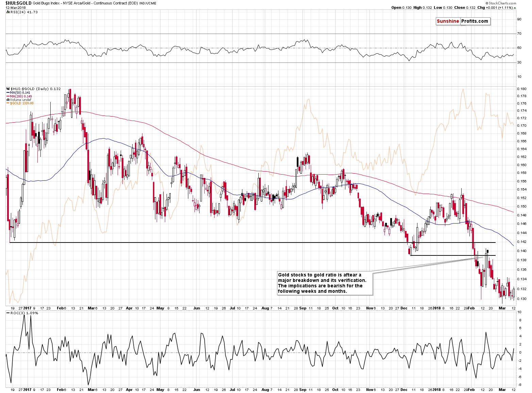Screen dimensions: 532x393
Task: Click the Volume undef legend entry
Action: click(19, 100)
